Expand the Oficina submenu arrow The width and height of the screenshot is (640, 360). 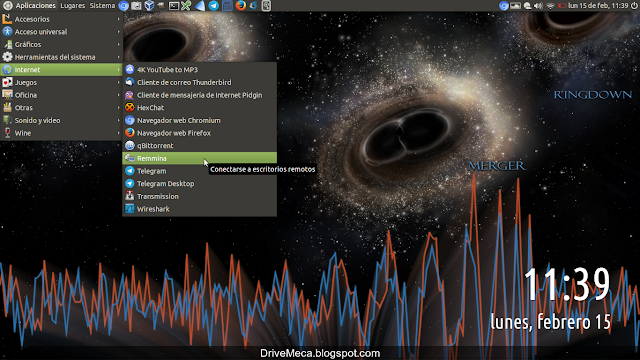pyautogui.click(x=118, y=95)
